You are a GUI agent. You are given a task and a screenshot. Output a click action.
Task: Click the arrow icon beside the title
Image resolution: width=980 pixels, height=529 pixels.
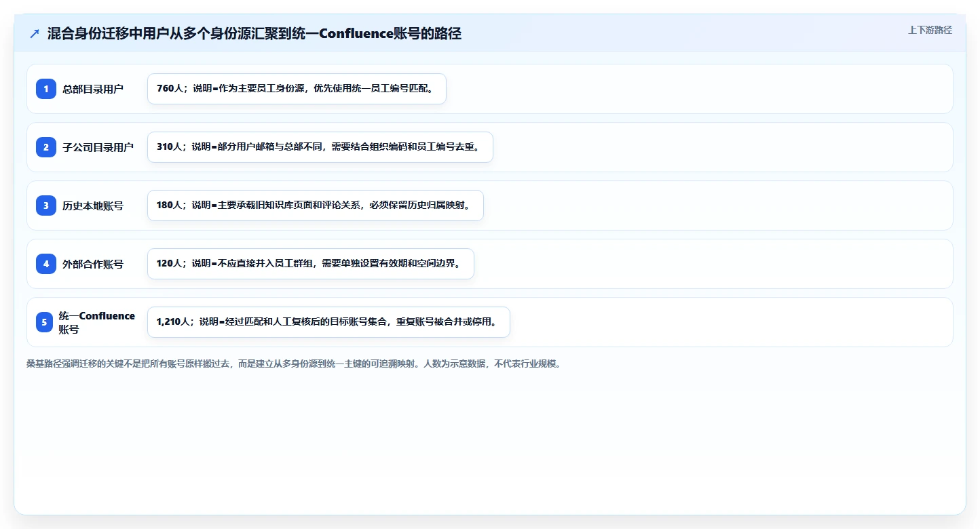35,34
